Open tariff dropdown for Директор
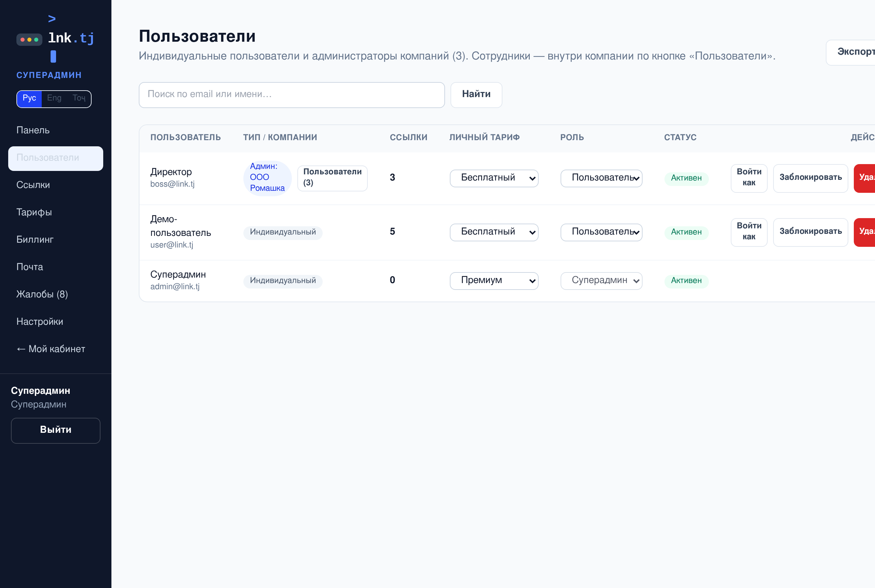Viewport: 875px width, 588px height. click(x=494, y=178)
